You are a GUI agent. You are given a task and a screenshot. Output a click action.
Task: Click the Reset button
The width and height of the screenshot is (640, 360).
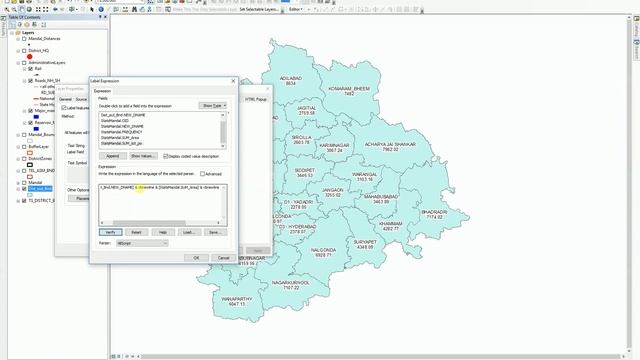click(x=136, y=232)
